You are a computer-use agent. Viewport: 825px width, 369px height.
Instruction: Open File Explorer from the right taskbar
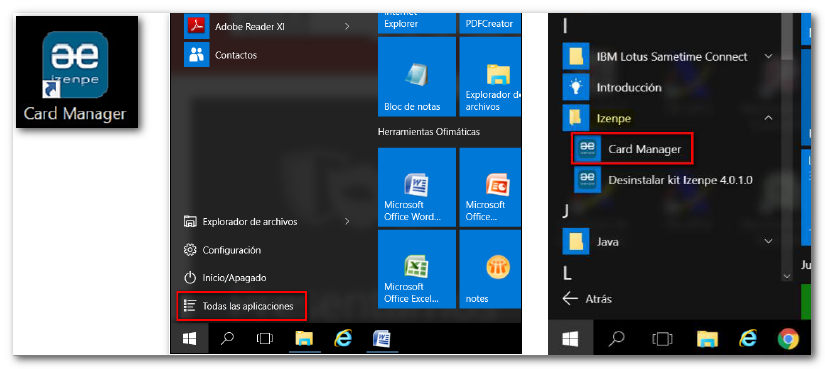707,338
